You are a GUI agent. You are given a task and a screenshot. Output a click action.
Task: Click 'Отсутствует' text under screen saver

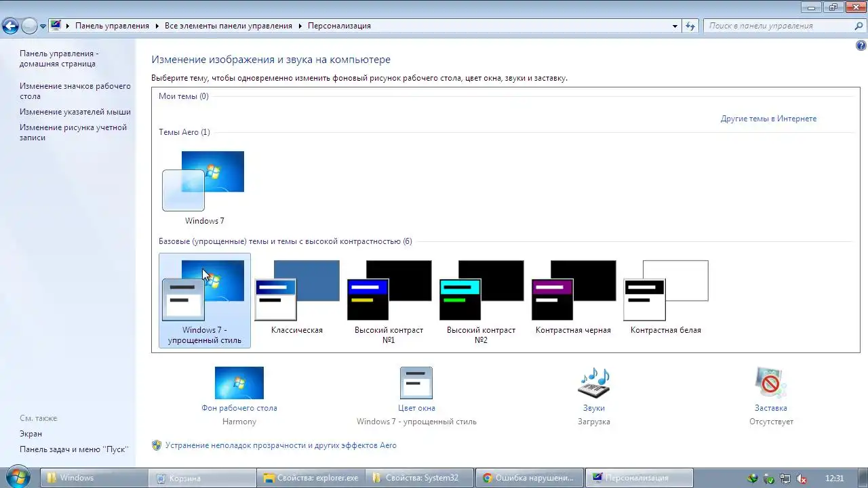[x=771, y=422]
